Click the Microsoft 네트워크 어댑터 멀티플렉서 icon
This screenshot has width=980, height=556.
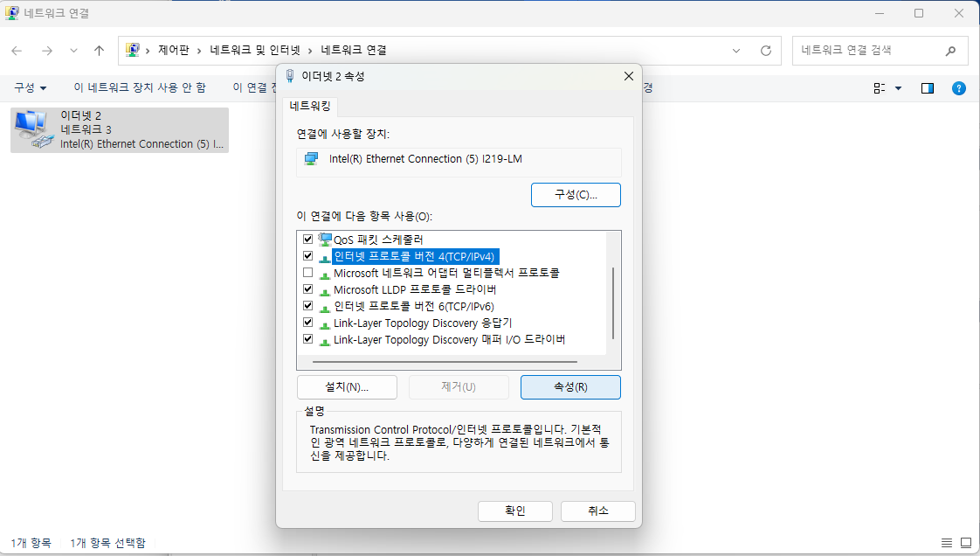(325, 274)
